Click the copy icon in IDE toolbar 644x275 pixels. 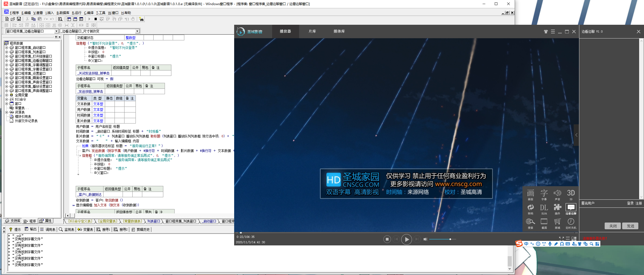pyautogui.click(x=33, y=19)
